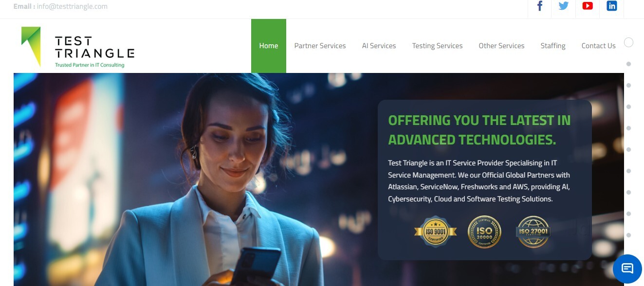The image size is (644, 286).
Task: Click the ISO 9001 certification badge
Action: (436, 232)
